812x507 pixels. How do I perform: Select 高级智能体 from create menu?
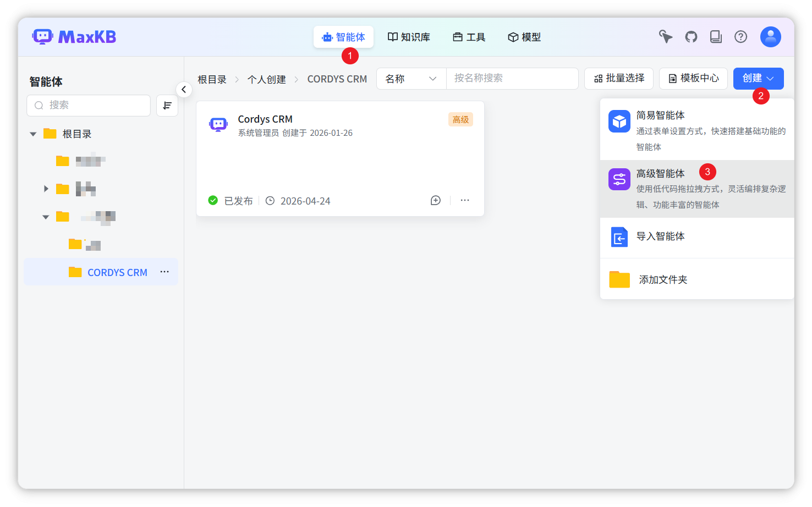(x=697, y=189)
